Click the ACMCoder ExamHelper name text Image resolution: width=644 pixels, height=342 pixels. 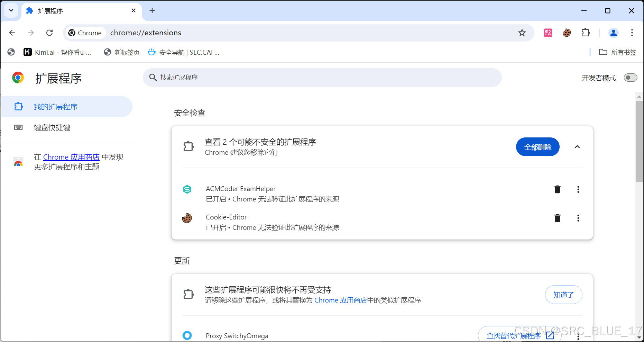(x=241, y=189)
